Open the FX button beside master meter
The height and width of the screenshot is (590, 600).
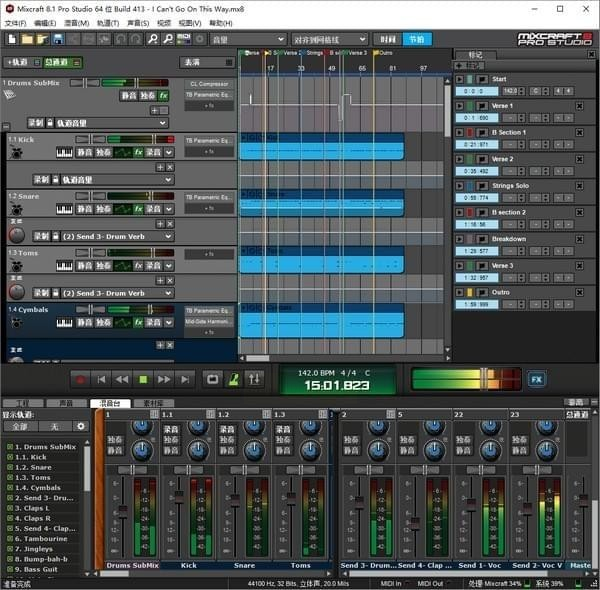(536, 379)
